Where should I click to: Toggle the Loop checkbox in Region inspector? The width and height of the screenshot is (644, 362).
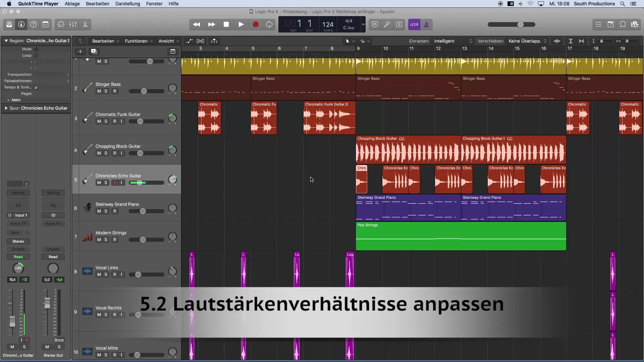click(36, 56)
